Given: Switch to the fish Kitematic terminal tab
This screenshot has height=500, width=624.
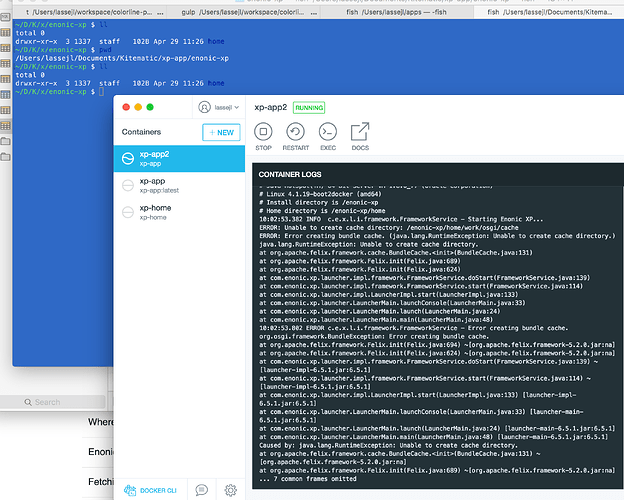Looking at the screenshot, I should pos(549,12).
